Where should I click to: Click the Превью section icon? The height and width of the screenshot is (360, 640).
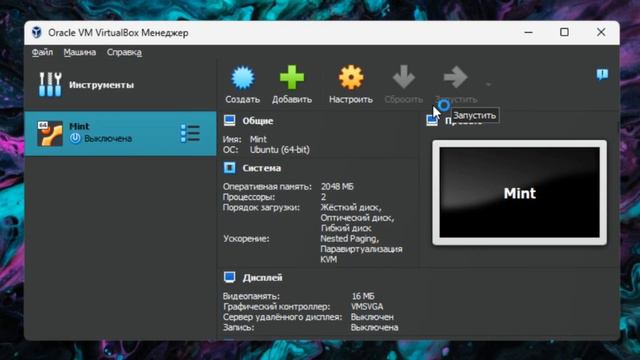pyautogui.click(x=432, y=121)
